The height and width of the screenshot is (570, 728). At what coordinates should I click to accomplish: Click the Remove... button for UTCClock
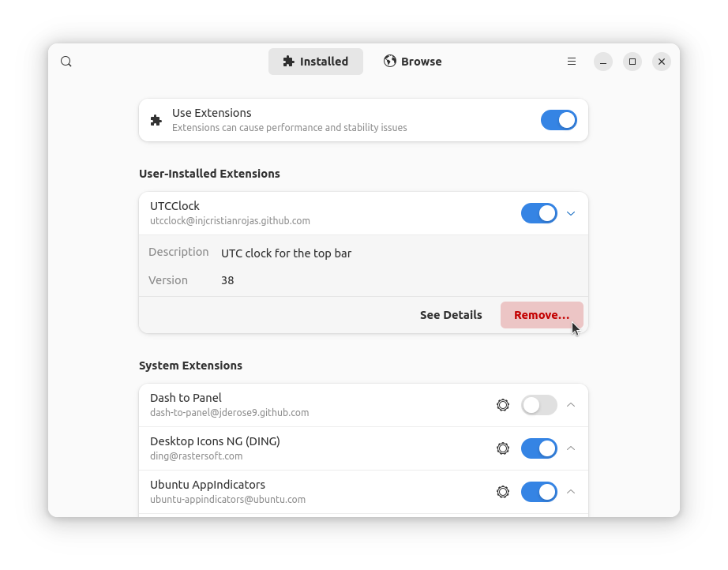(542, 315)
